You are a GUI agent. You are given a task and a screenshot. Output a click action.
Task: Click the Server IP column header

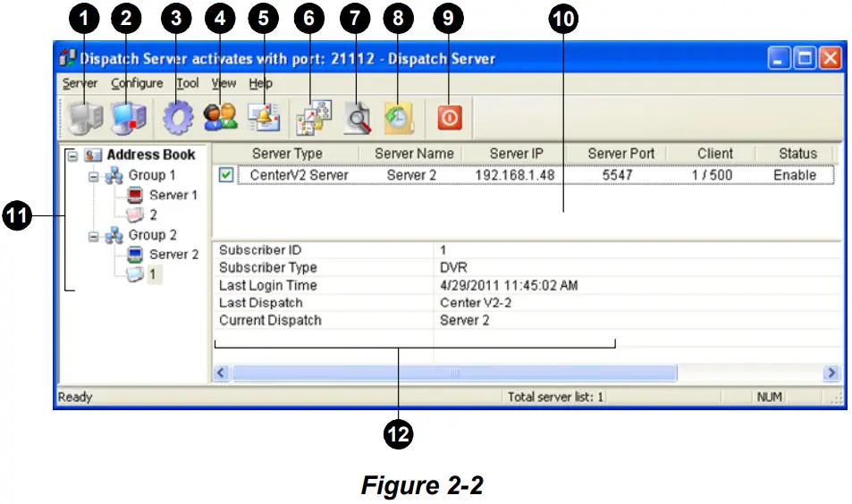pyautogui.click(x=516, y=154)
